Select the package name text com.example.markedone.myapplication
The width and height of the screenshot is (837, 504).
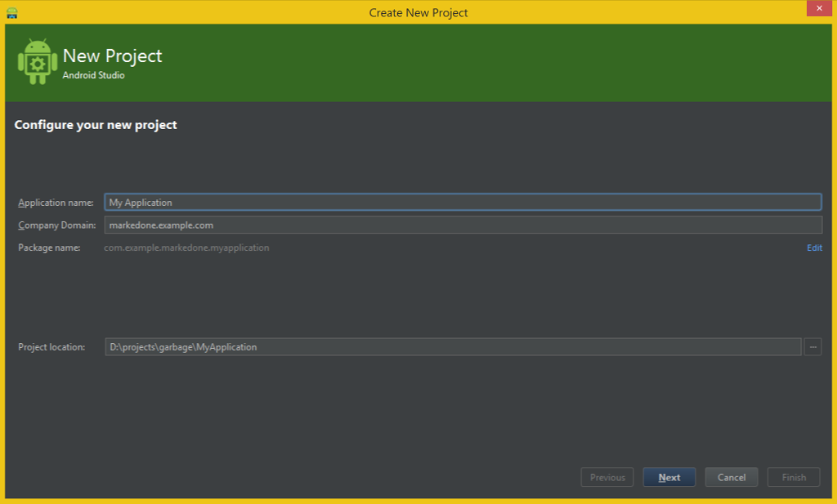(x=186, y=248)
